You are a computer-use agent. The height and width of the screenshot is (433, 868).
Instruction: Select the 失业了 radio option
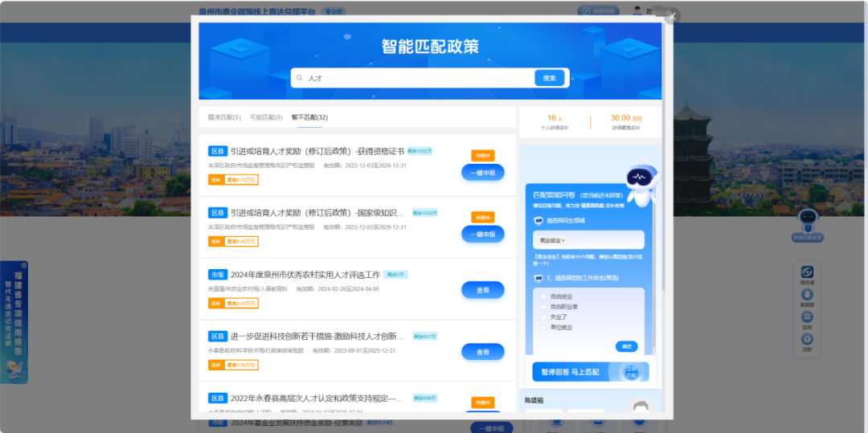(544, 317)
